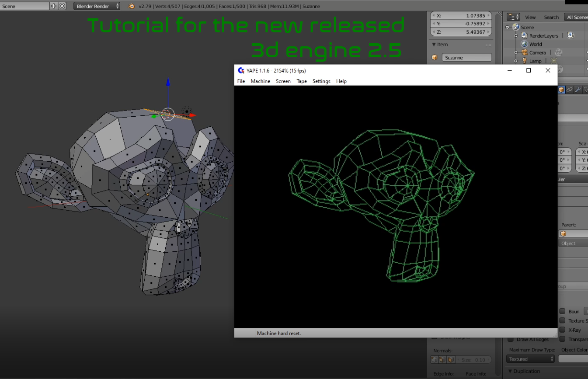Collapse the Scene tree in the outliner

508,27
